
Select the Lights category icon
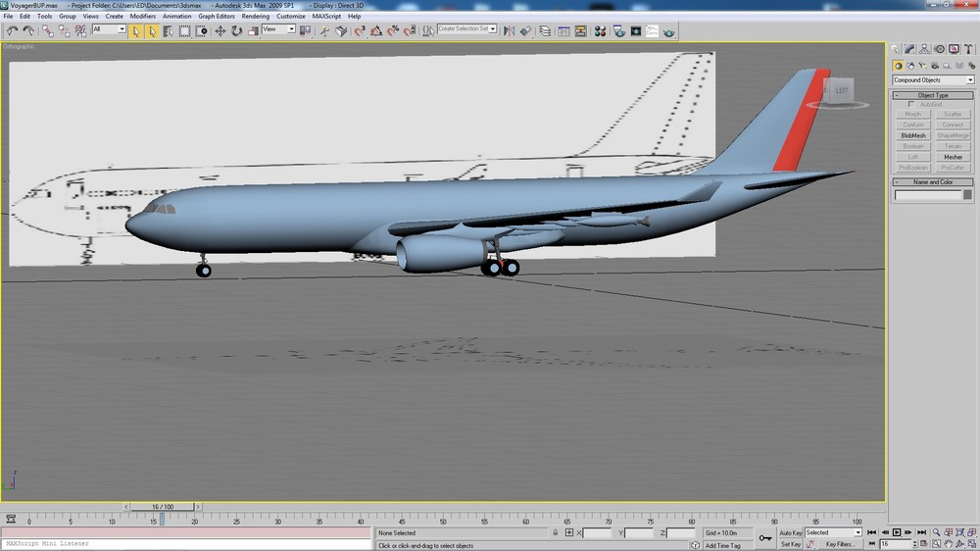pyautogui.click(x=922, y=66)
